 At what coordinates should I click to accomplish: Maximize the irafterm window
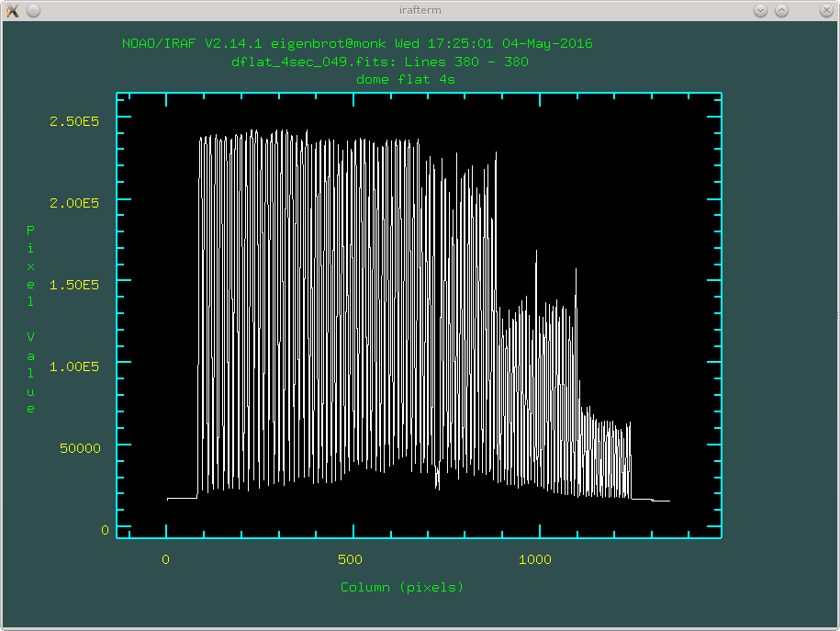point(781,10)
